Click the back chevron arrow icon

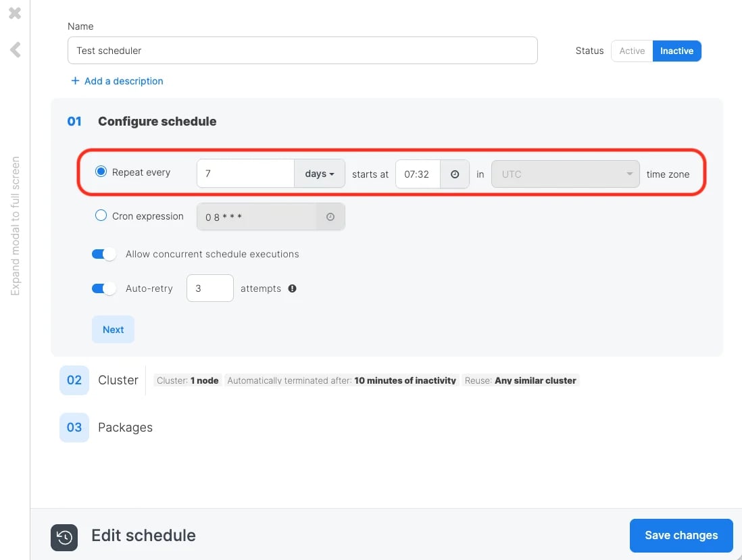click(x=15, y=50)
